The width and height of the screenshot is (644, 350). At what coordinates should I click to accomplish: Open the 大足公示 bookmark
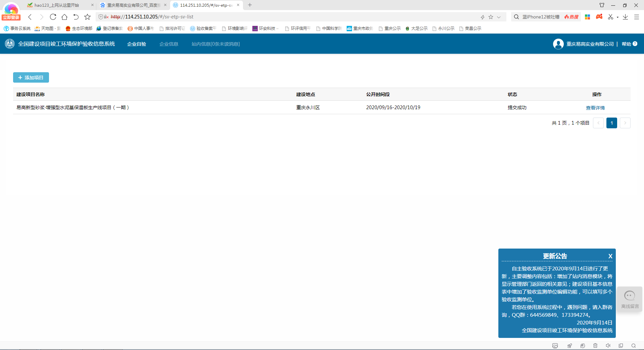pos(416,29)
